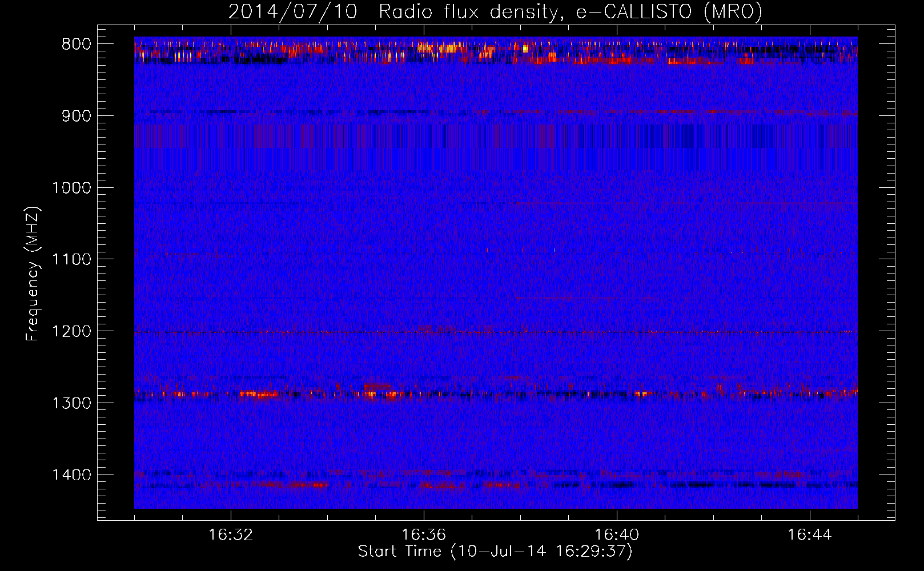924x571 pixels.
Task: Click the 1200 frequency tick label
Action: (71, 331)
